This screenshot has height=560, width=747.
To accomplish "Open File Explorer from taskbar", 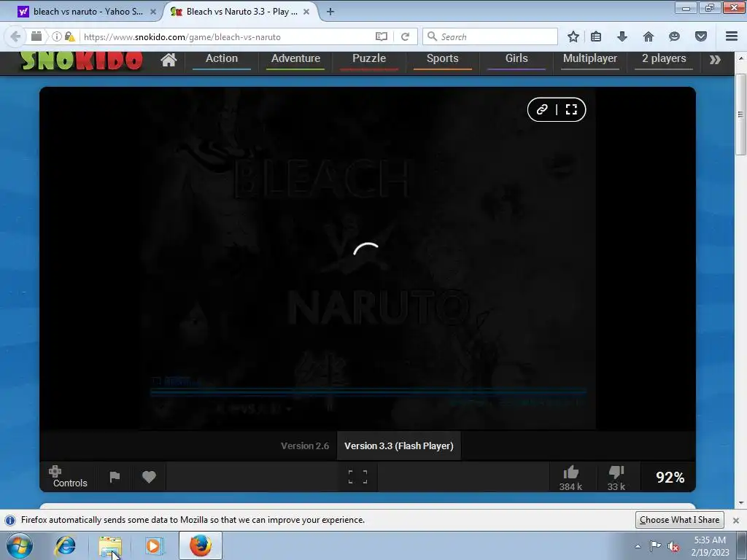I will [110, 545].
